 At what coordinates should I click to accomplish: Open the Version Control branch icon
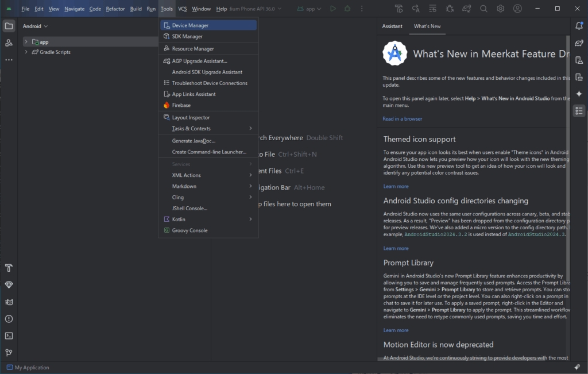(x=9, y=353)
